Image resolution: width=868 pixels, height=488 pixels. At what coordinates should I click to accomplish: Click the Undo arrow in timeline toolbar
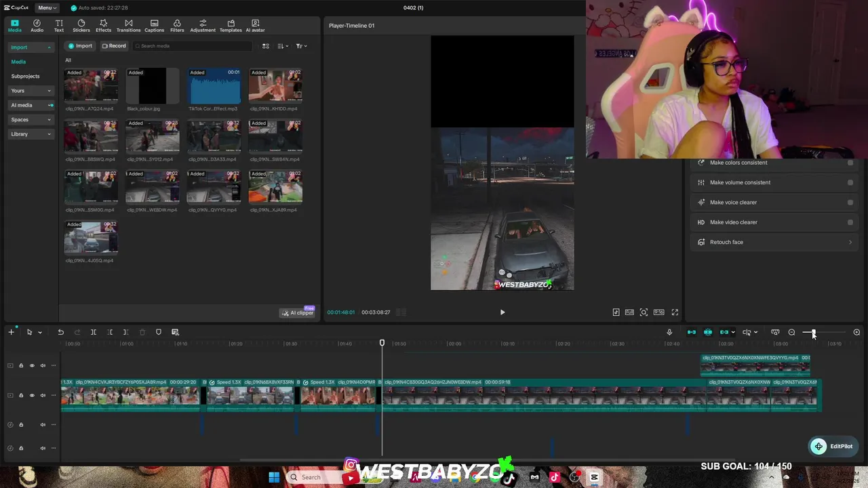pyautogui.click(x=60, y=332)
